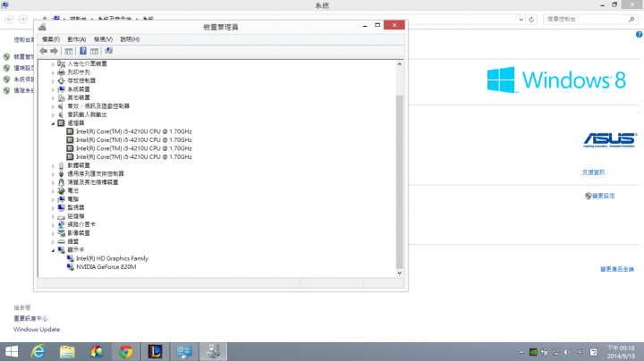644x361 pixels.
Task: Open the 檔案(F) menu
Action: [51, 39]
